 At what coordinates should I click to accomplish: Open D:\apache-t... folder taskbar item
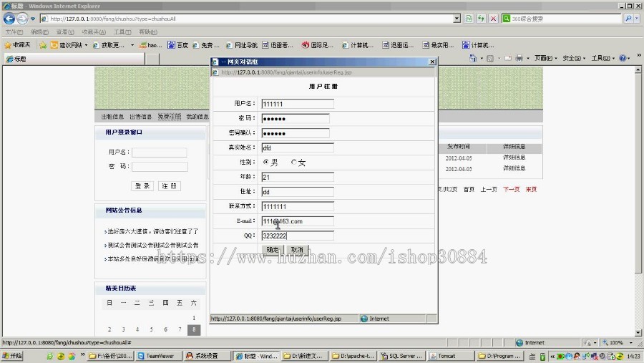[353, 356]
